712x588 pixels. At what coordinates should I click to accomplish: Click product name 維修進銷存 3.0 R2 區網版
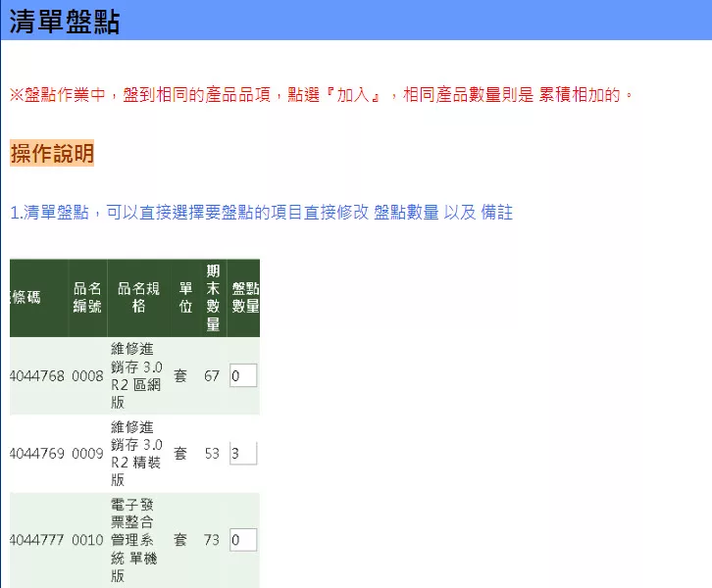137,376
